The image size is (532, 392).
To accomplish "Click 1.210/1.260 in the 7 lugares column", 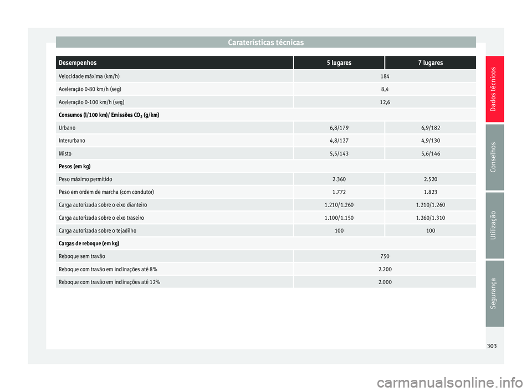I will click(431, 205).
